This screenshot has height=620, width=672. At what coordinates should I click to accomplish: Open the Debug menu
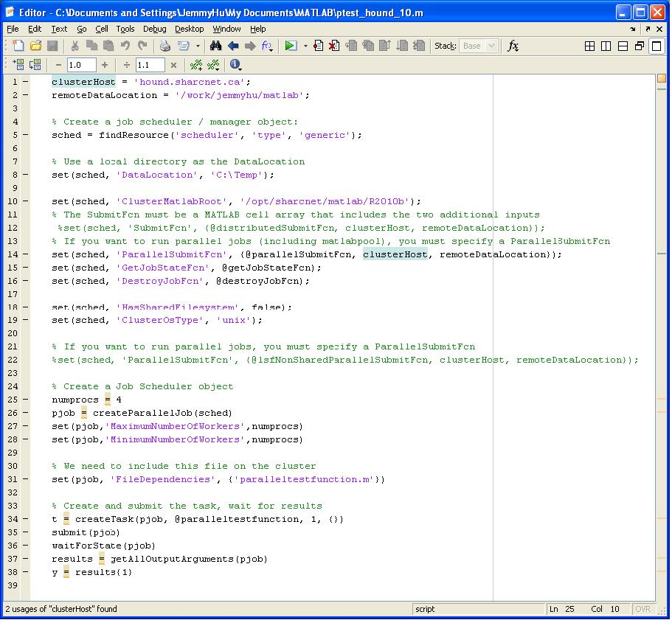click(x=155, y=29)
